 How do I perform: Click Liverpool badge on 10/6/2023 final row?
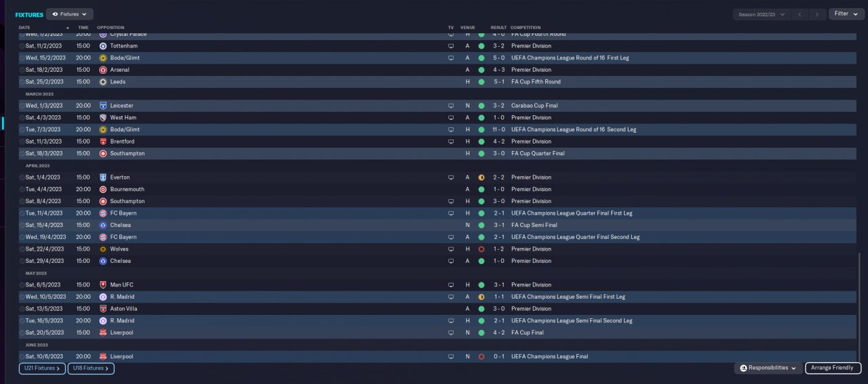[x=103, y=357]
